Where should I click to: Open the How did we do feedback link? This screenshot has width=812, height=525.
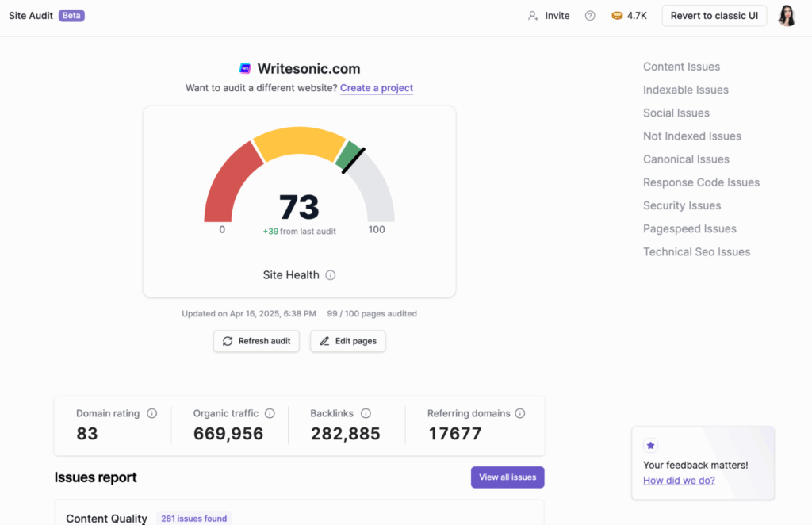(x=679, y=480)
